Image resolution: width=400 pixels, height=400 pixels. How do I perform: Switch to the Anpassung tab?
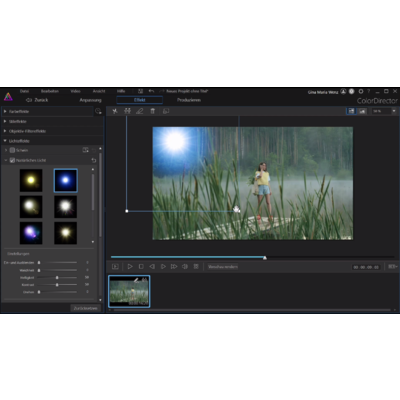tap(90, 100)
